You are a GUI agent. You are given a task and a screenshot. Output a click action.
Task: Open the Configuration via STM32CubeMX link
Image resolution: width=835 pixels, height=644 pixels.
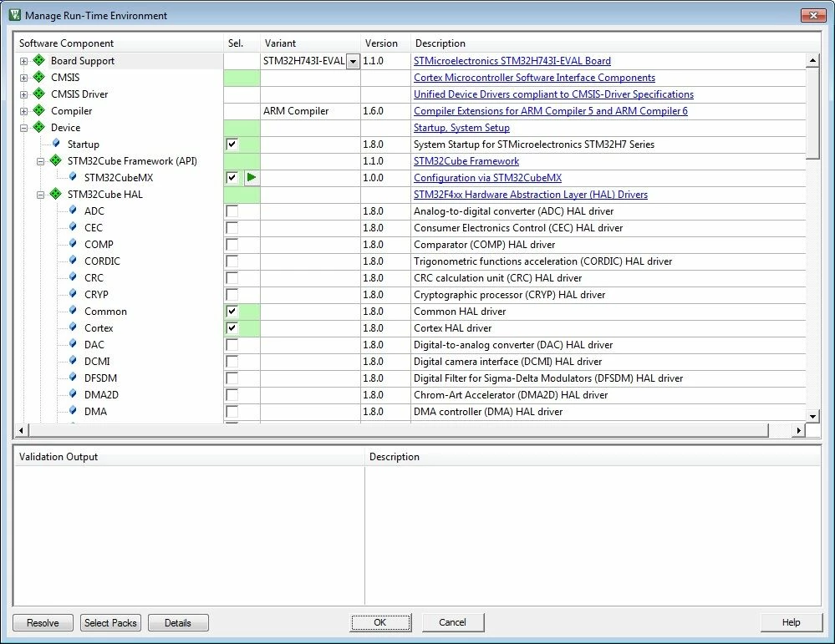(488, 178)
